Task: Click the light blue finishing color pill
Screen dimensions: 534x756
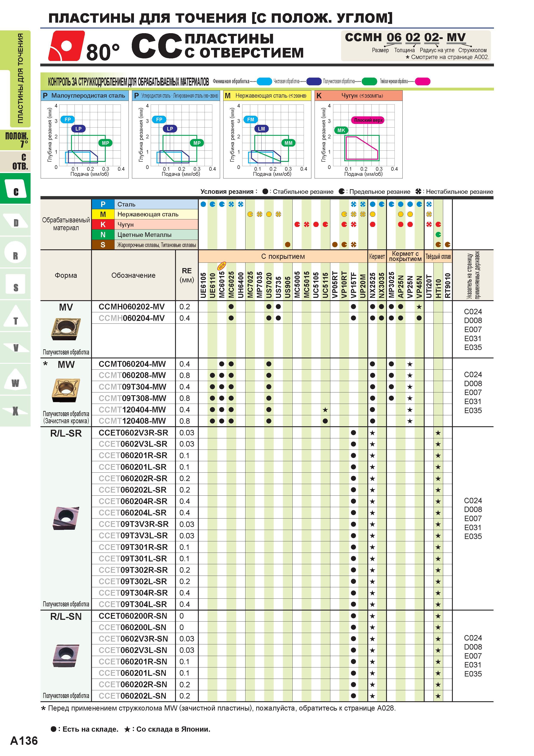Action: click(264, 81)
